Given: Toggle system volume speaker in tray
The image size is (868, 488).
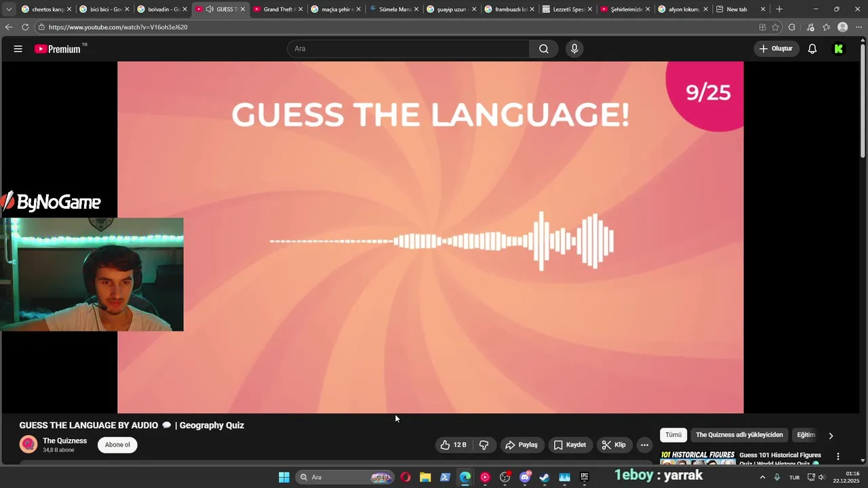Looking at the screenshot, I should [x=822, y=477].
